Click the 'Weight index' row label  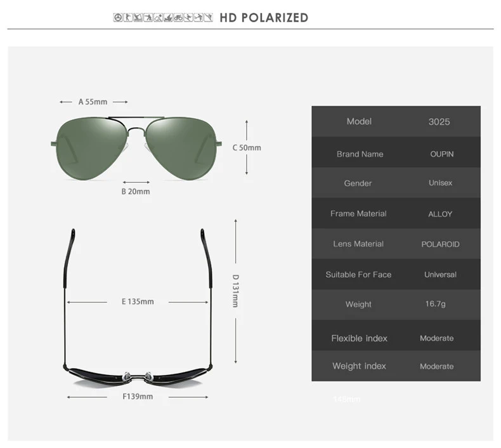point(359,366)
